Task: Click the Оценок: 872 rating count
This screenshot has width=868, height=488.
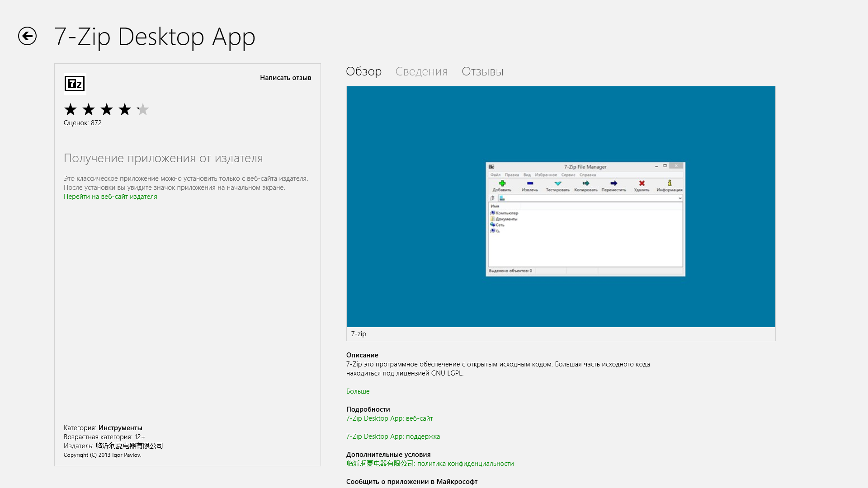Action: pos(83,123)
